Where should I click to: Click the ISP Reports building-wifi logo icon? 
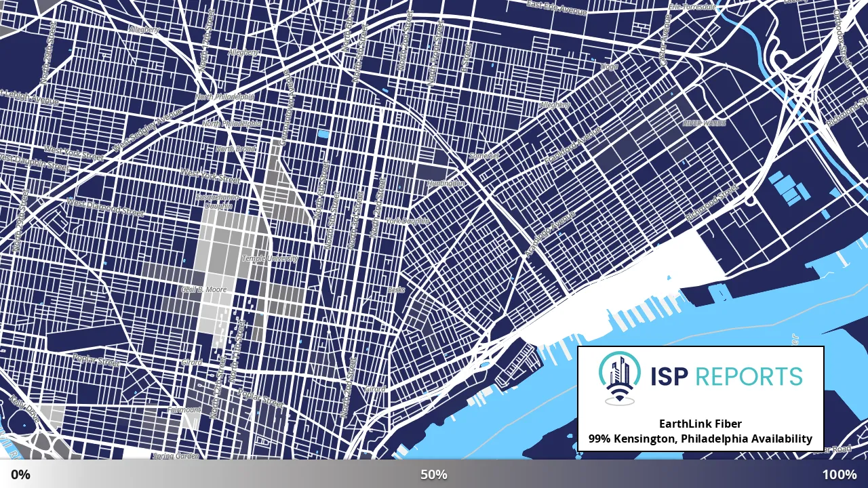619,378
